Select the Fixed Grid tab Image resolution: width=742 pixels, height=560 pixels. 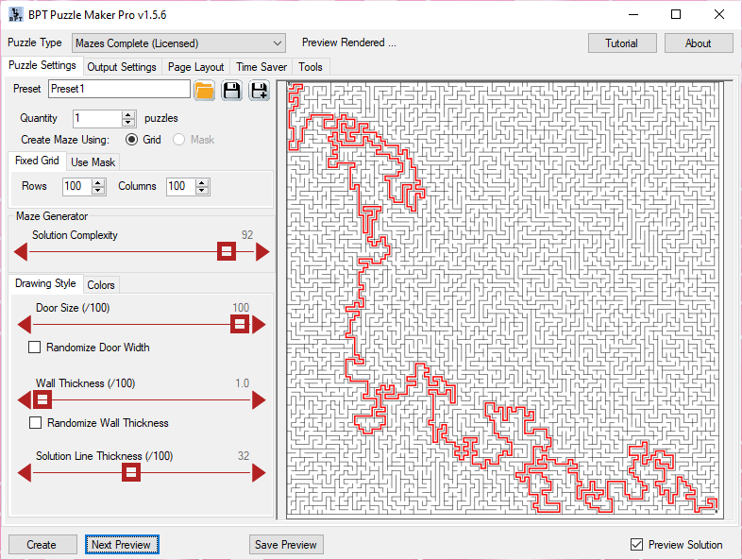click(x=37, y=161)
